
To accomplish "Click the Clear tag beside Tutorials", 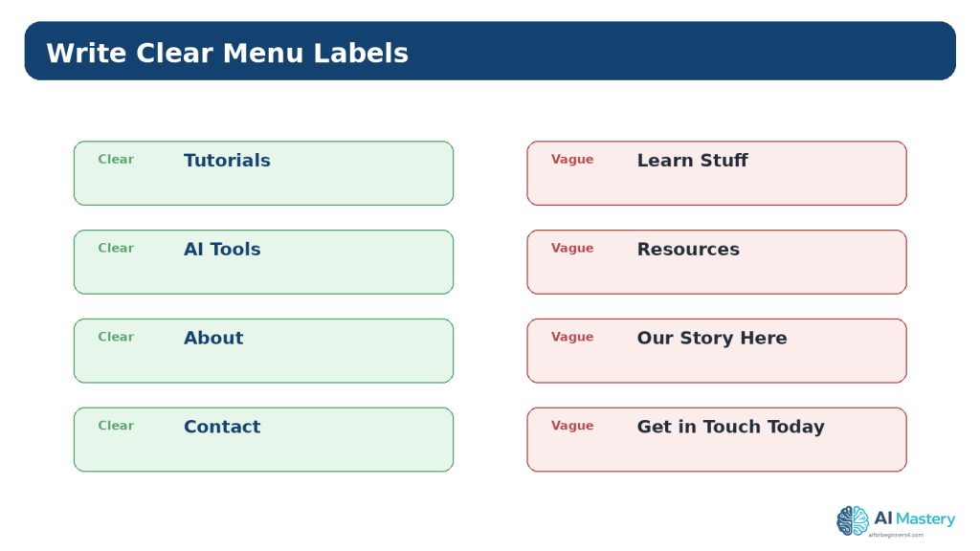I will 116,160.
